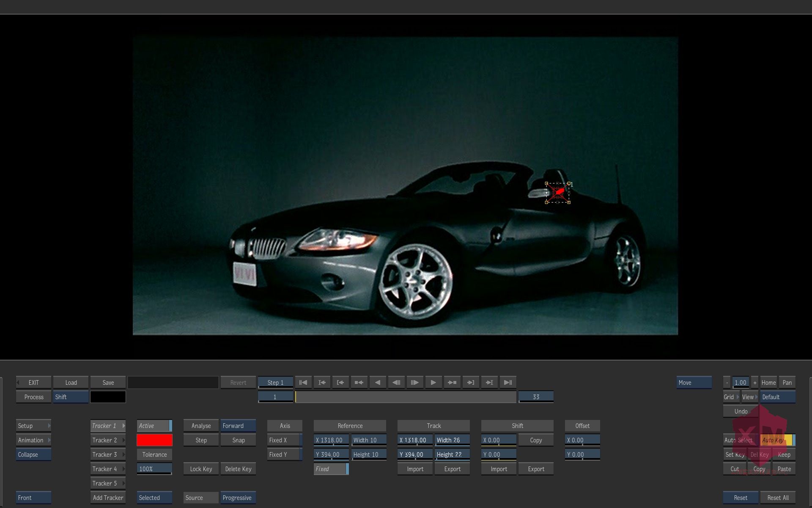This screenshot has width=812, height=508.
Task: Click the Add Tracker button
Action: click(x=108, y=497)
